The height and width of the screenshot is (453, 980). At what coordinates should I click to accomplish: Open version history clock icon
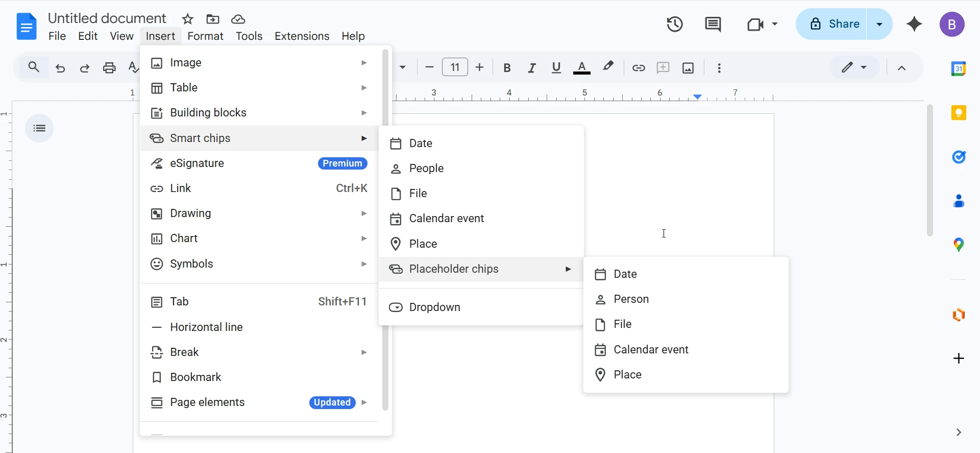coord(675,24)
